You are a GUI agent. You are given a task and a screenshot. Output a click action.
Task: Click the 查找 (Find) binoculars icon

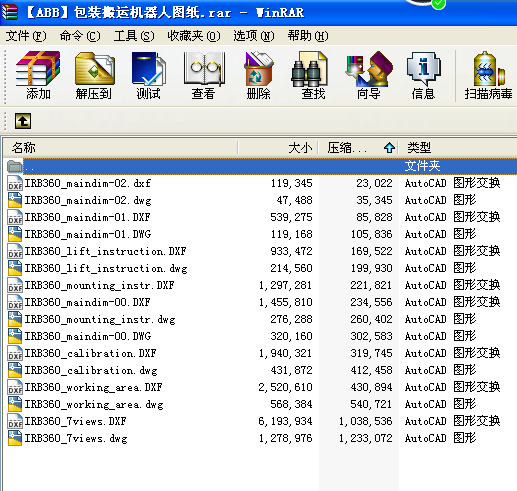pyautogui.click(x=311, y=69)
